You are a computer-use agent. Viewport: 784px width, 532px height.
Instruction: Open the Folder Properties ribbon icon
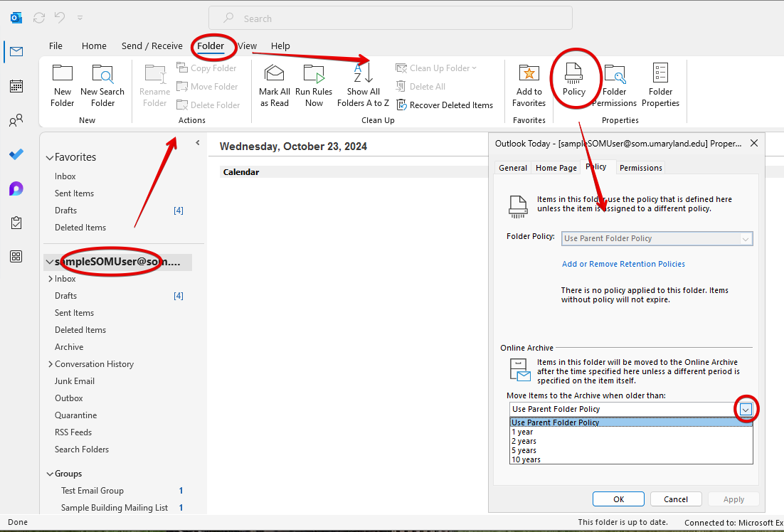coord(660,75)
